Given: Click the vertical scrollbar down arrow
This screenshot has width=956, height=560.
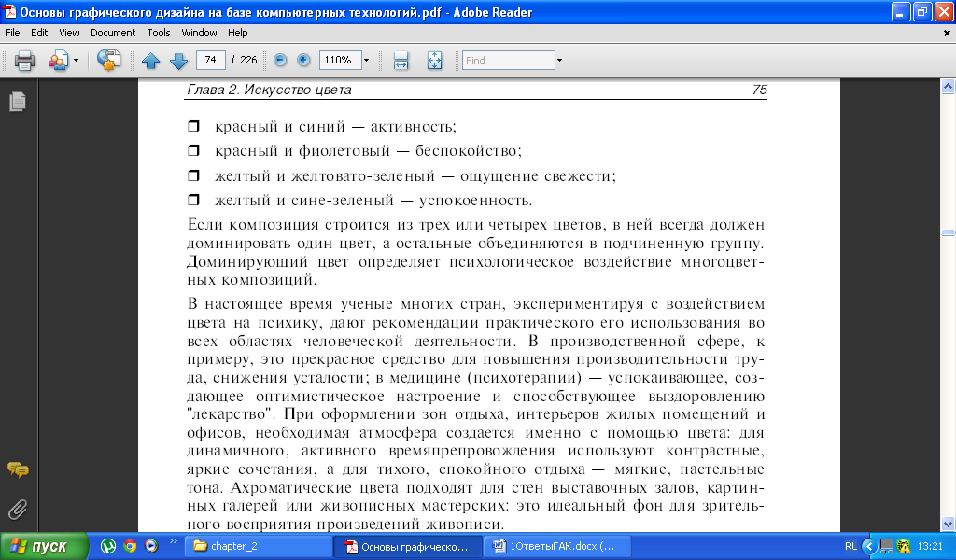Looking at the screenshot, I should [949, 524].
